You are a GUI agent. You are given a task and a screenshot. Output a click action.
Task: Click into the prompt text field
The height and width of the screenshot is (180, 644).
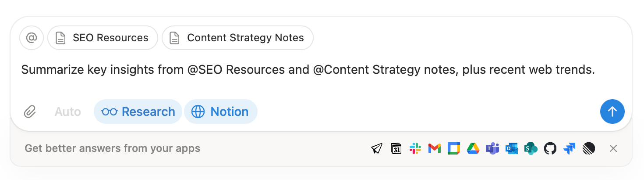(307, 70)
